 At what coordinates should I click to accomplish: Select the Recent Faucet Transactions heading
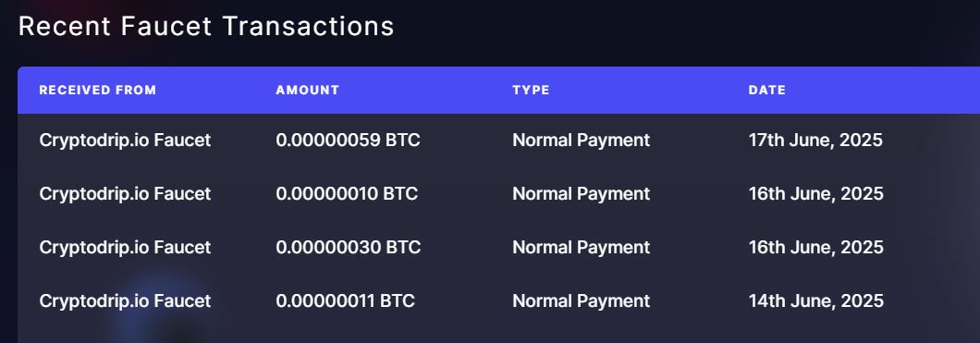click(206, 26)
